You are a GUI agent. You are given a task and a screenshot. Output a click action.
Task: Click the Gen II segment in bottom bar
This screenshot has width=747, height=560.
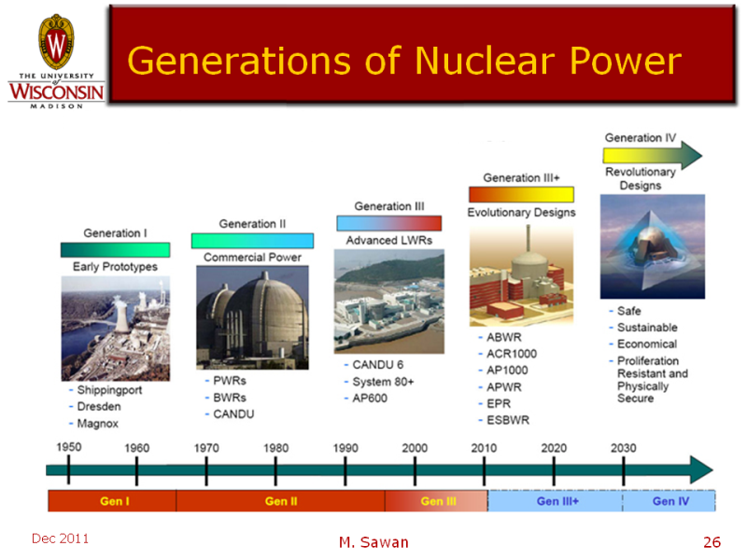(280, 501)
